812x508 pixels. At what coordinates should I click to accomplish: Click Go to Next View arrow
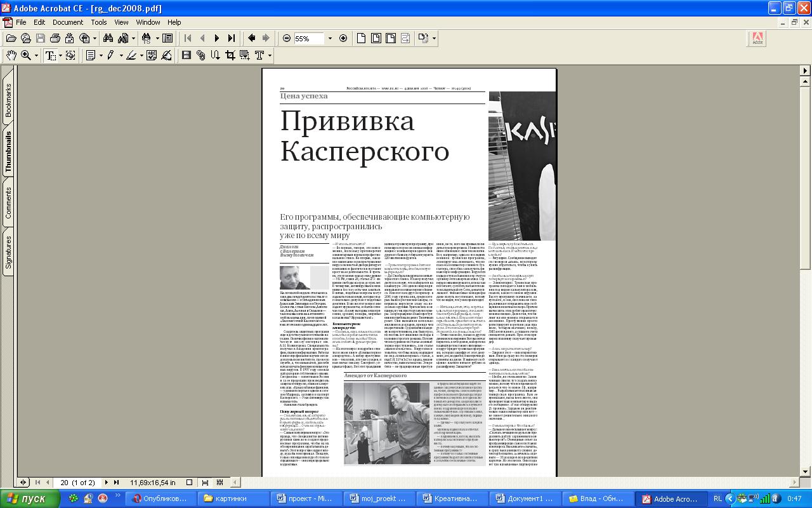coord(266,38)
